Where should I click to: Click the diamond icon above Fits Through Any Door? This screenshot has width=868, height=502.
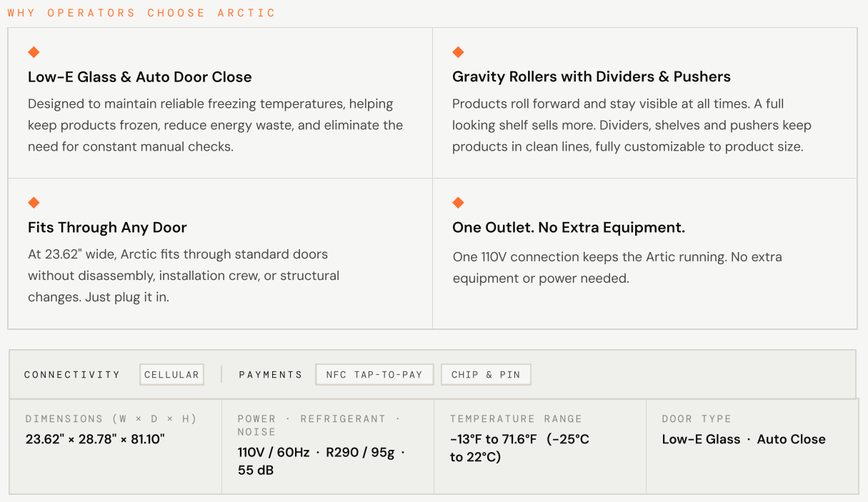[x=34, y=203]
